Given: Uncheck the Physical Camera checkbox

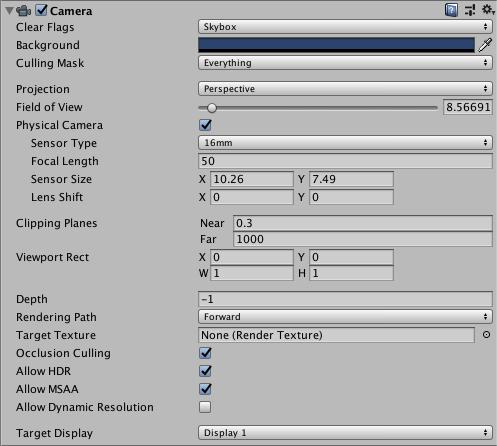Looking at the screenshot, I should tap(205, 125).
